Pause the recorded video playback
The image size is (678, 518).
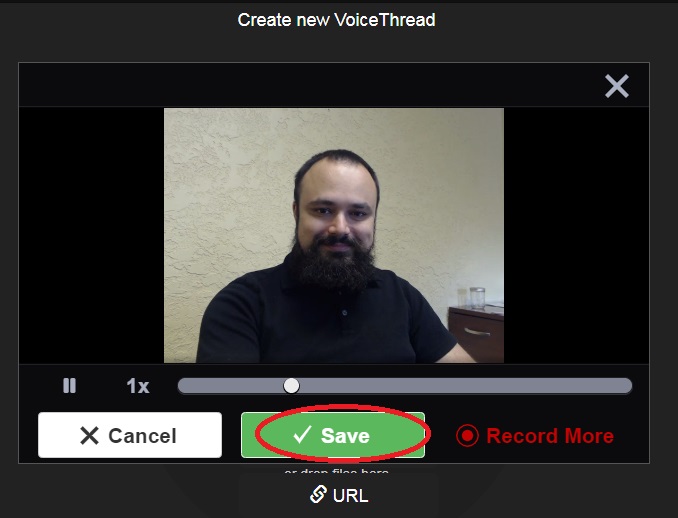coord(69,385)
